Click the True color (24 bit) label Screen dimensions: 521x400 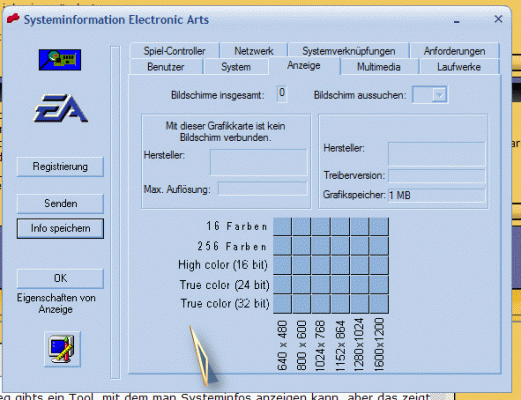click(224, 285)
